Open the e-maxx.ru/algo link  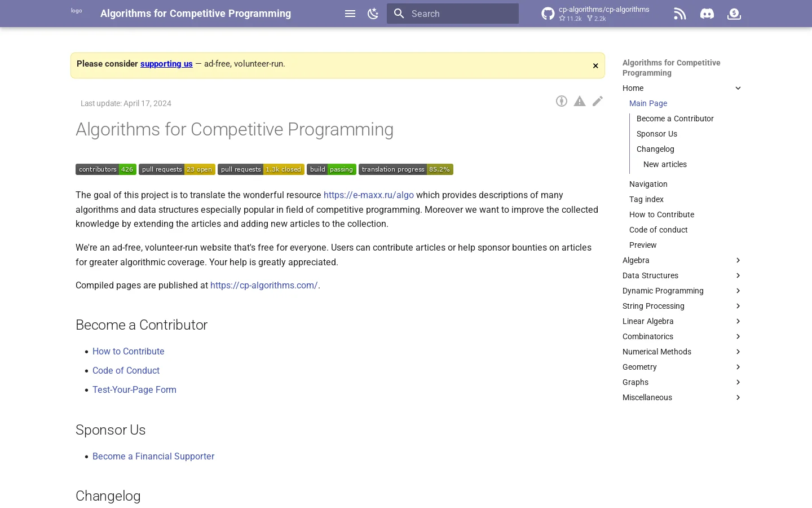[x=369, y=195]
